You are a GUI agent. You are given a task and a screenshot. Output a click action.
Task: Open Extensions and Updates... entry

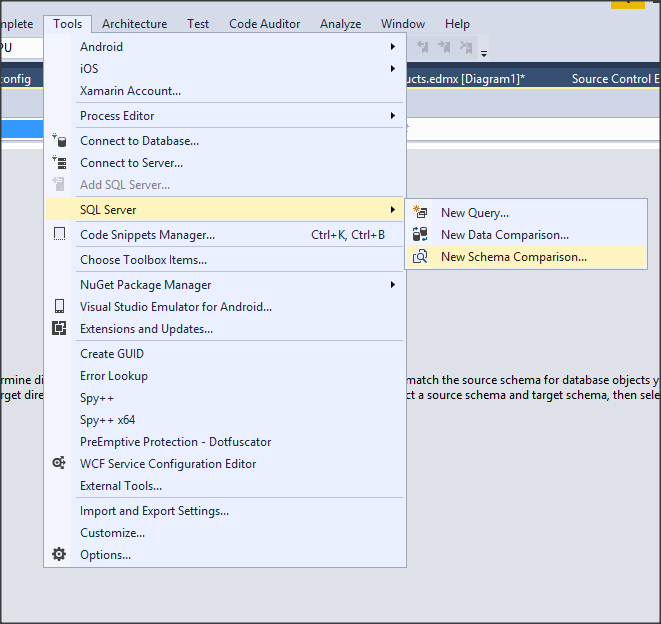[x=225, y=328]
